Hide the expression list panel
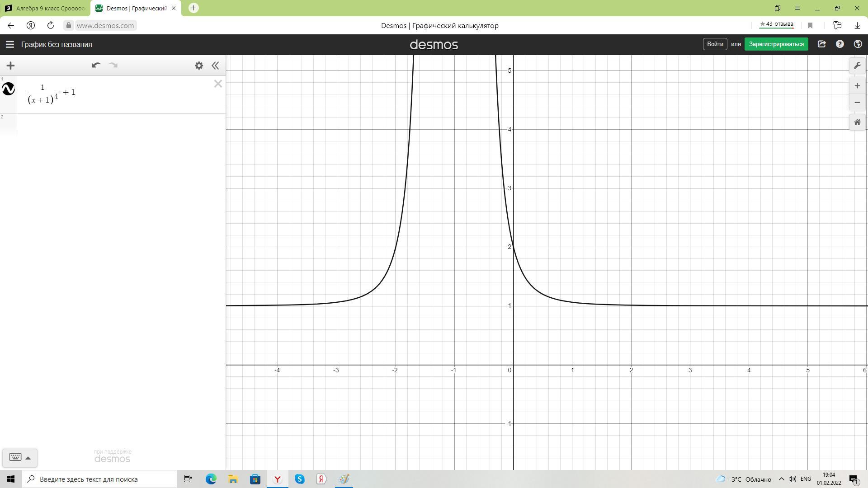This screenshot has height=488, width=868. coord(215,66)
